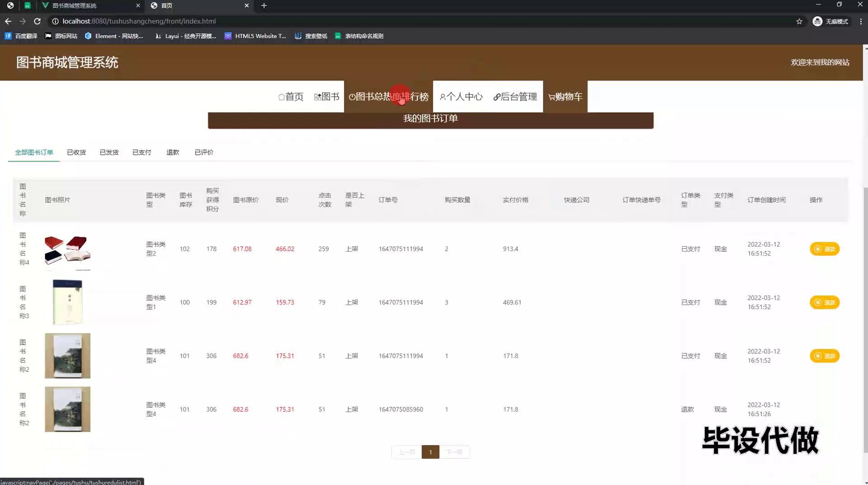Open new browser tab with plus icon
Image resolution: width=868 pixels, height=485 pixels.
(264, 5)
